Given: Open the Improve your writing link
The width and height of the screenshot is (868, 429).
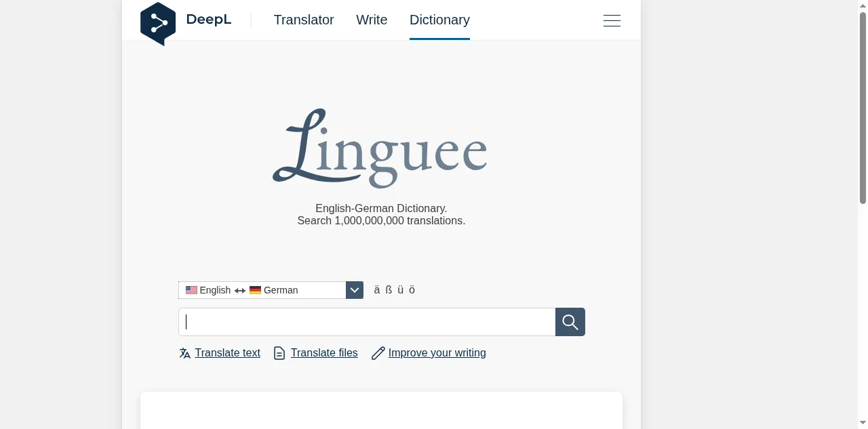Looking at the screenshot, I should [437, 353].
